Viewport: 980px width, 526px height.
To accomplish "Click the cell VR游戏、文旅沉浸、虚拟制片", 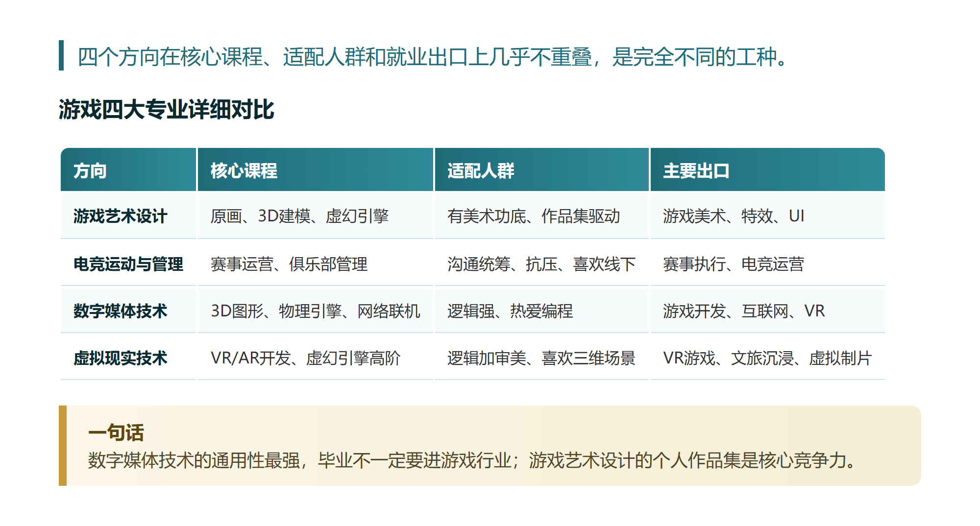I will tap(768, 358).
